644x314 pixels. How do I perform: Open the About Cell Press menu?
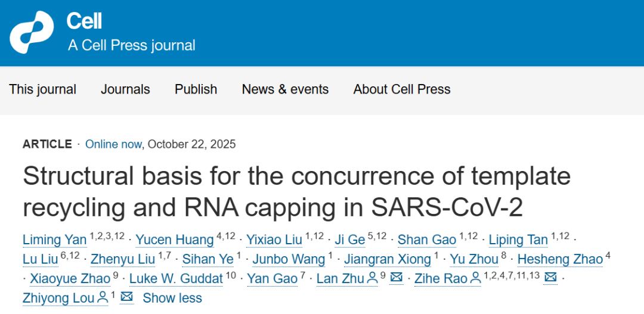click(x=402, y=89)
